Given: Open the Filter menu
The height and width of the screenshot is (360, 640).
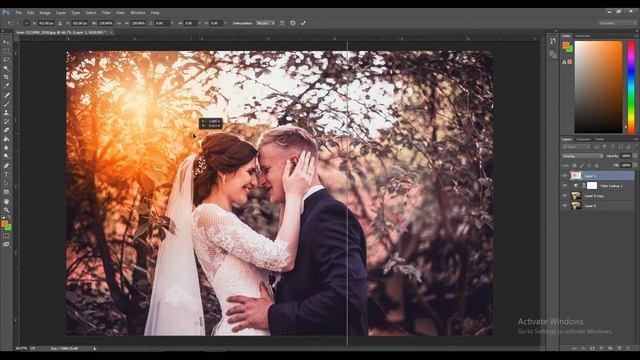Looking at the screenshot, I should pos(106,13).
